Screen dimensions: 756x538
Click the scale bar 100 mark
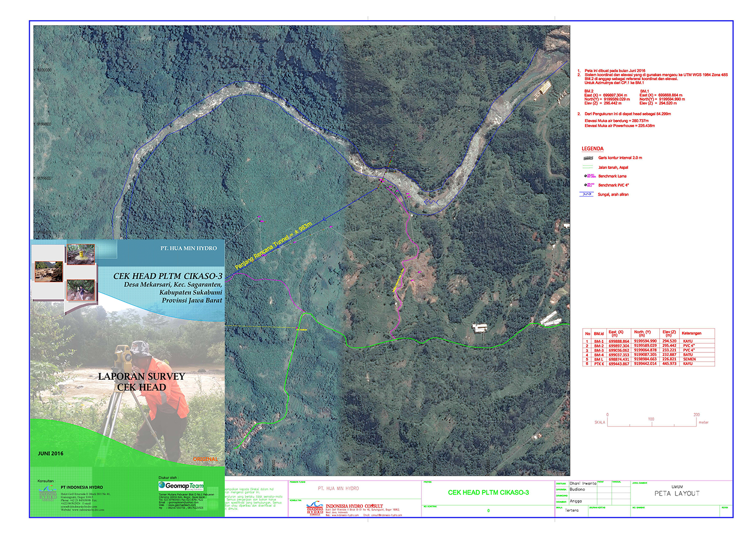pyautogui.click(x=651, y=419)
